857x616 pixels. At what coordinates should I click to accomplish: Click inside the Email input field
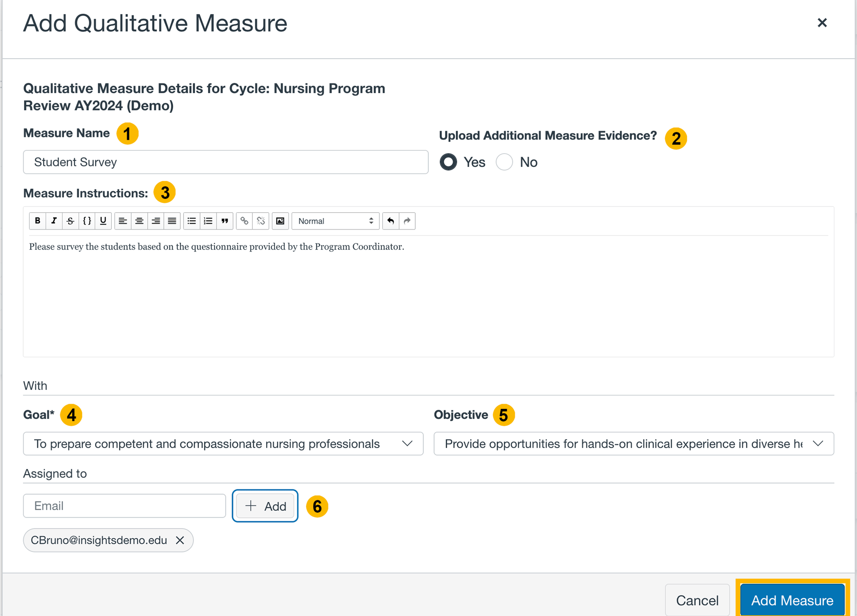[x=124, y=506]
